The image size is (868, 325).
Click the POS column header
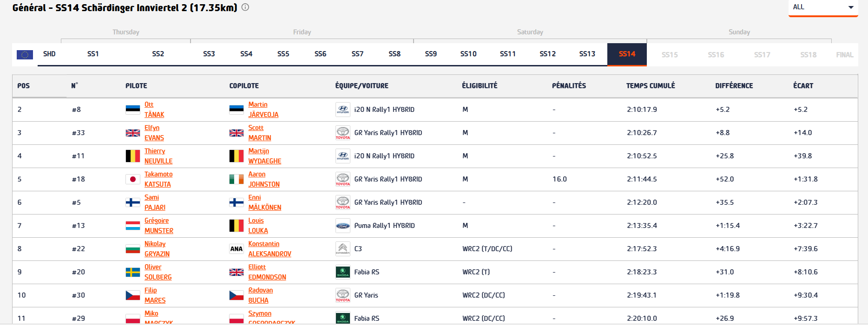pos(24,86)
